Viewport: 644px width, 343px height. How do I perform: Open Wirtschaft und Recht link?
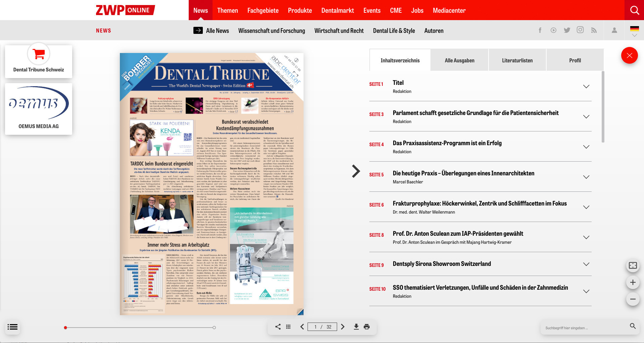click(339, 31)
